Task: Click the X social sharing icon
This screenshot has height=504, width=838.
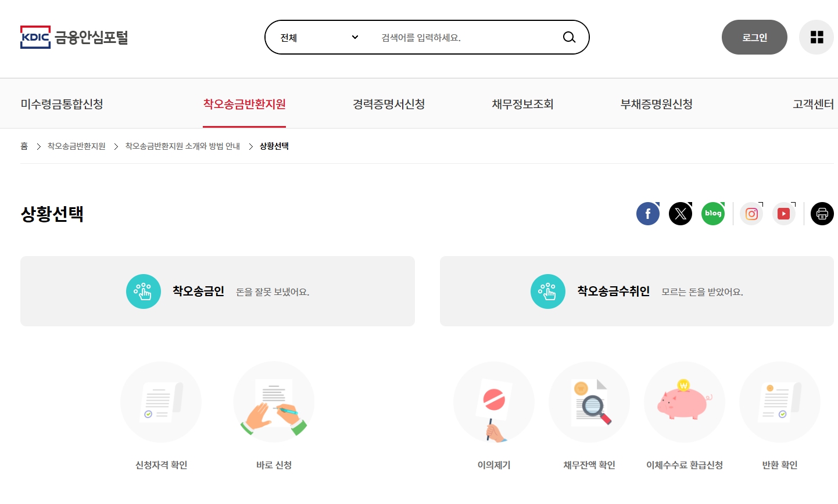Action: 681,213
